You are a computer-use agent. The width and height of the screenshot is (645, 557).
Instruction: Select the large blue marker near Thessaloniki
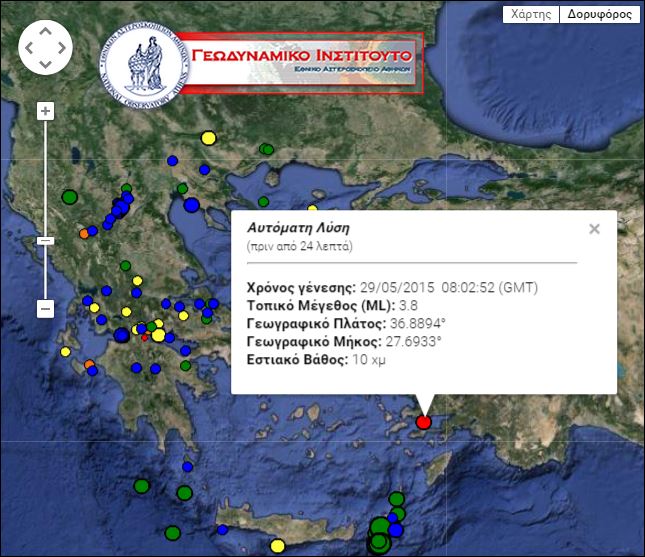point(191,205)
